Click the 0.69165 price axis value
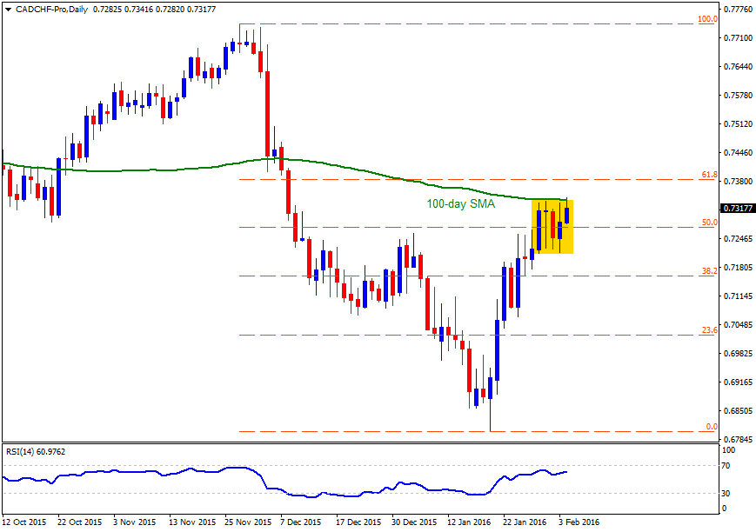This screenshot has height=532, width=756. point(738,382)
